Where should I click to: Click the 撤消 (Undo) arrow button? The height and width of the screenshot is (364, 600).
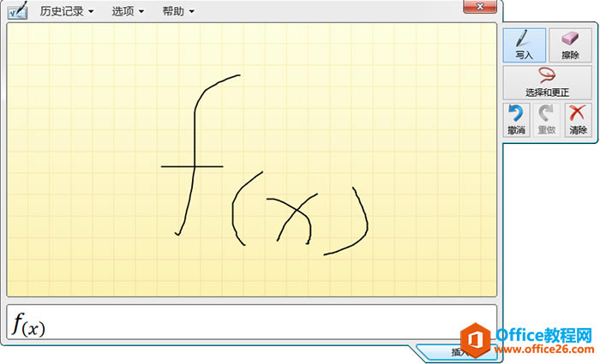(516, 120)
